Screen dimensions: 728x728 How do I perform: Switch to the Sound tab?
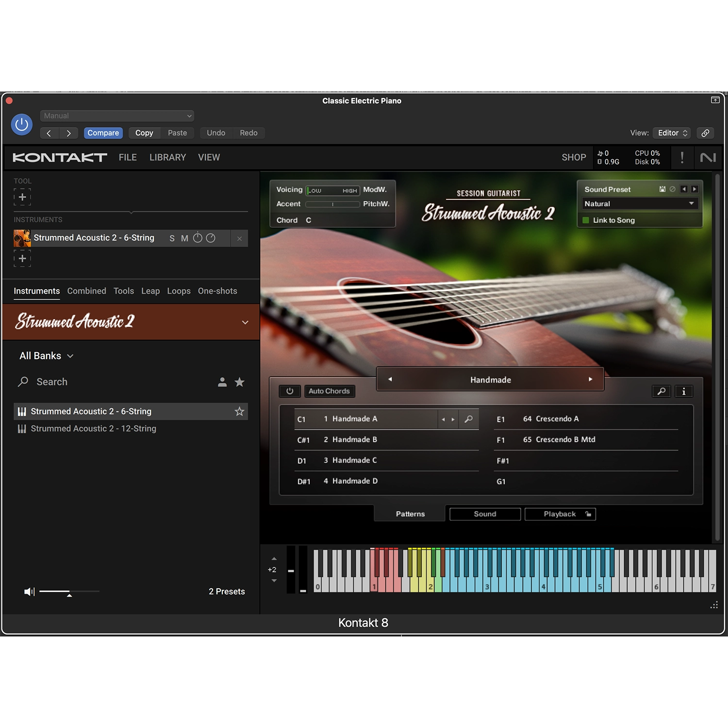485,514
